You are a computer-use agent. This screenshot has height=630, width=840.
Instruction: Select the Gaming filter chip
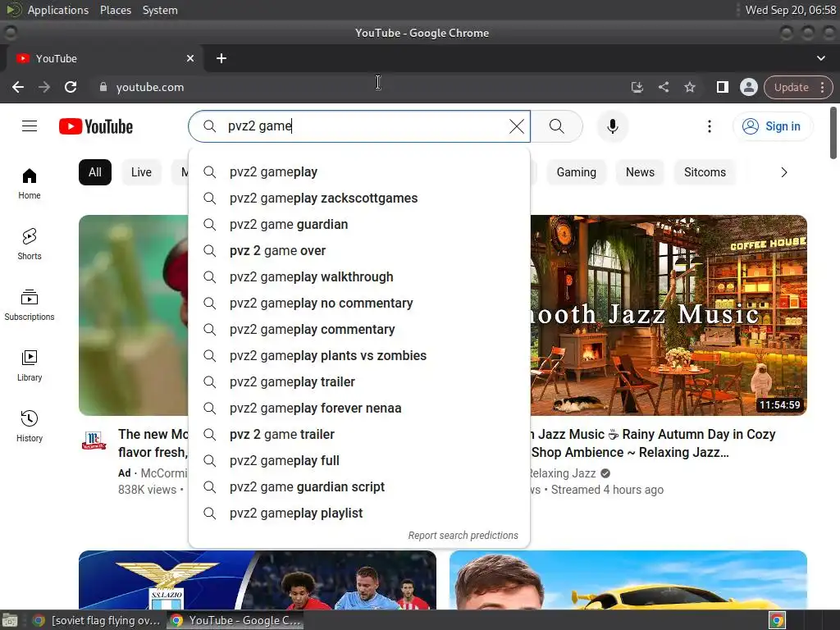(576, 172)
